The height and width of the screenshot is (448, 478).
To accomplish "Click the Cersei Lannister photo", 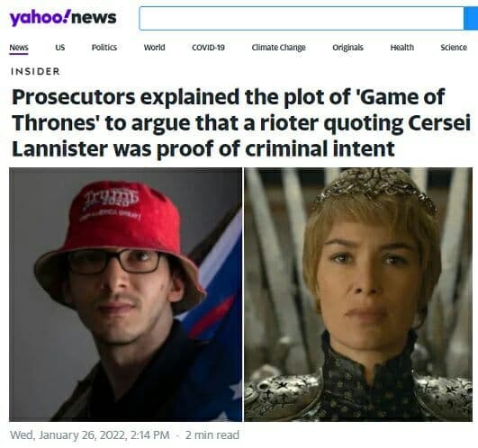I will point(358,294).
